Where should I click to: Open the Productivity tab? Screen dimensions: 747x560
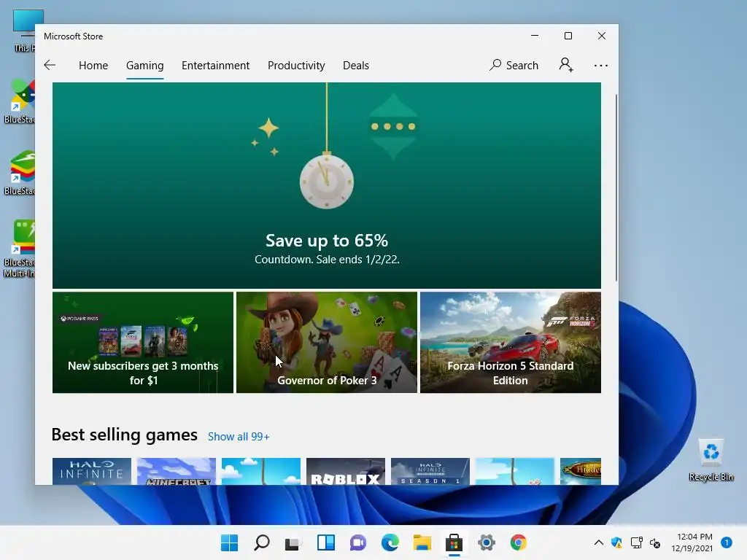[296, 65]
